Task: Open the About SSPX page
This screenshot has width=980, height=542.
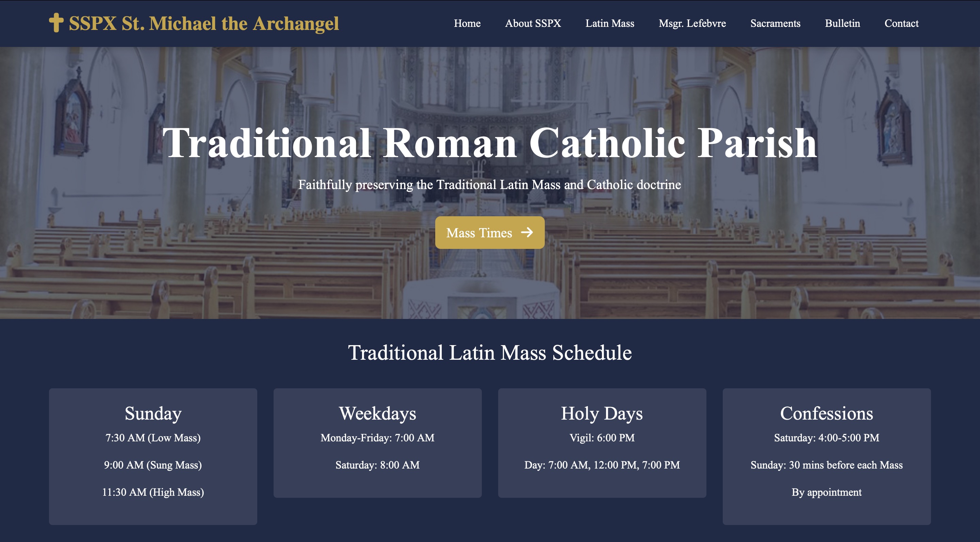Action: pyautogui.click(x=533, y=23)
